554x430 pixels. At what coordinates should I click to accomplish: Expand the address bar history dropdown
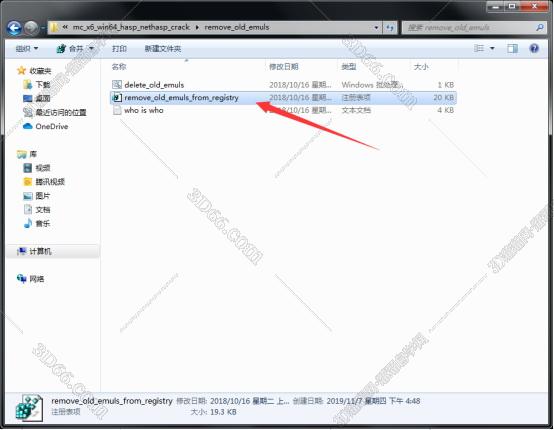(x=376, y=28)
